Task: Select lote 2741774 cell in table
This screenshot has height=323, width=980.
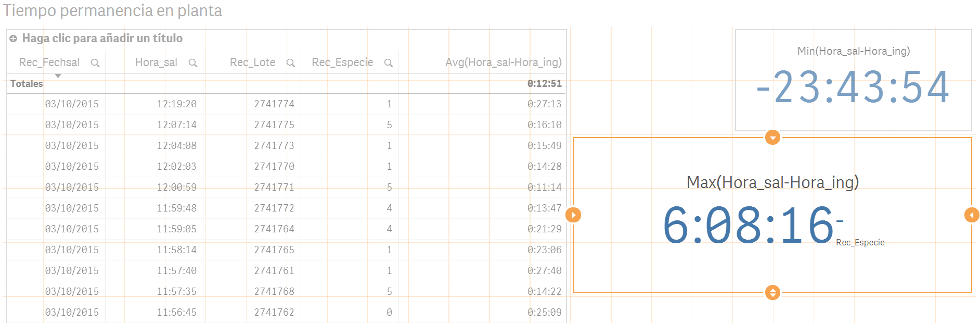Action: [x=274, y=104]
